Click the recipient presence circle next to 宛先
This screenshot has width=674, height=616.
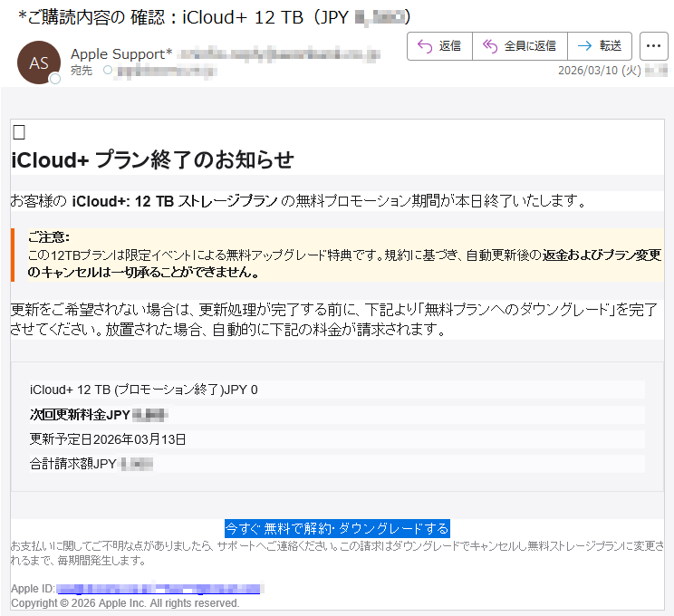(x=108, y=70)
